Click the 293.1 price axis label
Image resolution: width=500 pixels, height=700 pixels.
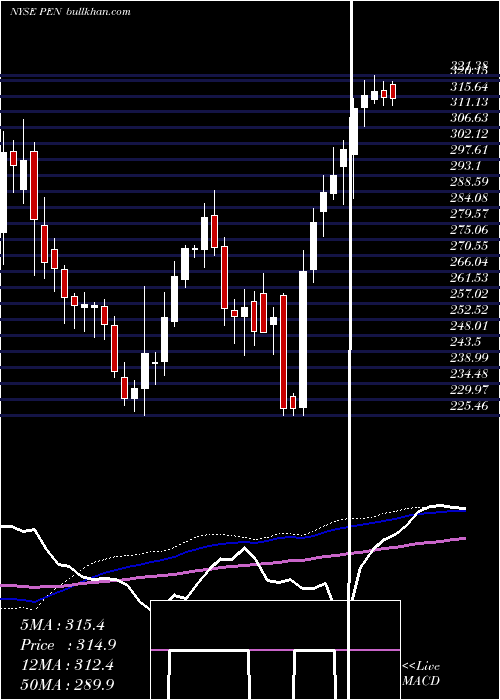click(x=465, y=166)
